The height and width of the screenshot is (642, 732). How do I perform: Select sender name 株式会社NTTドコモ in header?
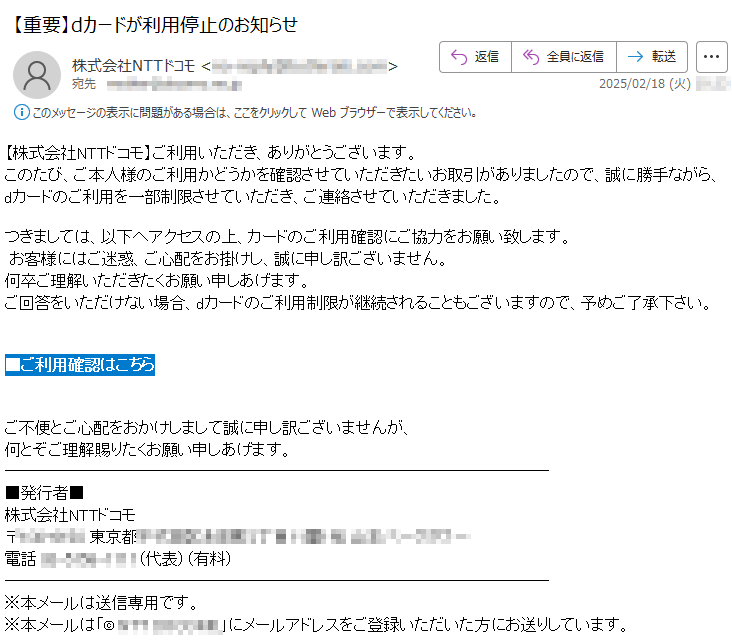click(x=134, y=66)
